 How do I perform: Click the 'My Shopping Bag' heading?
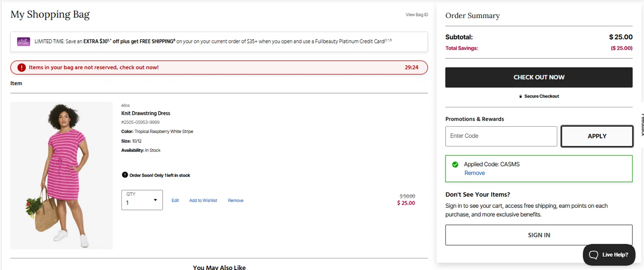coord(50,14)
